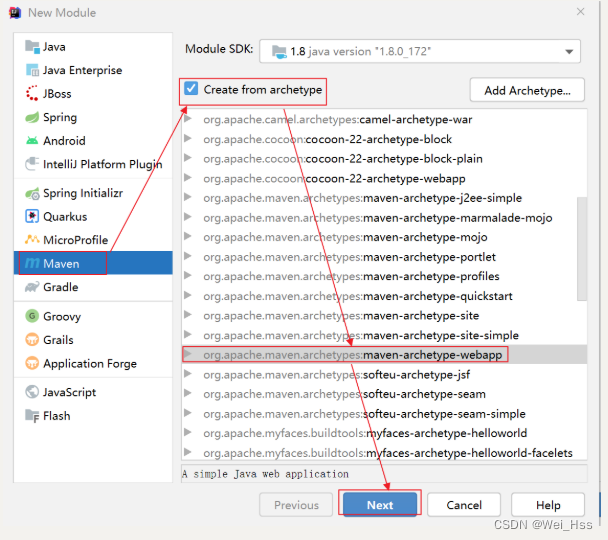Click the Spring Initializr icon

click(32, 193)
